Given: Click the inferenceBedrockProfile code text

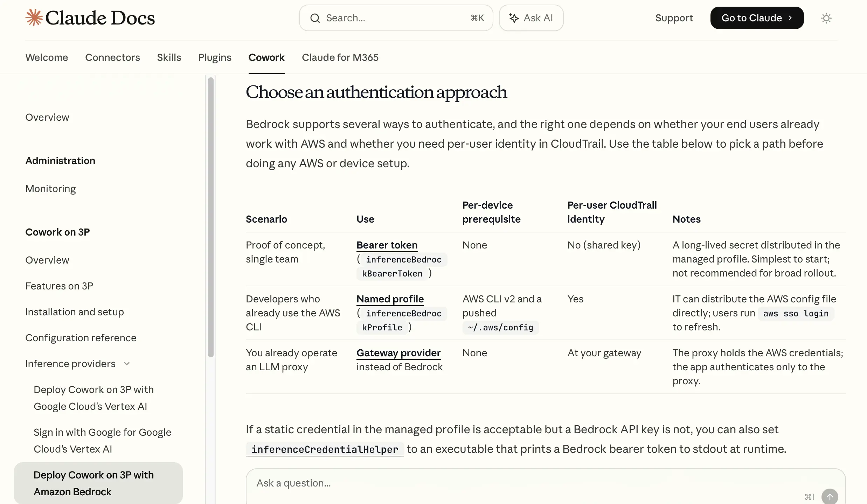Looking at the screenshot, I should [x=402, y=321].
